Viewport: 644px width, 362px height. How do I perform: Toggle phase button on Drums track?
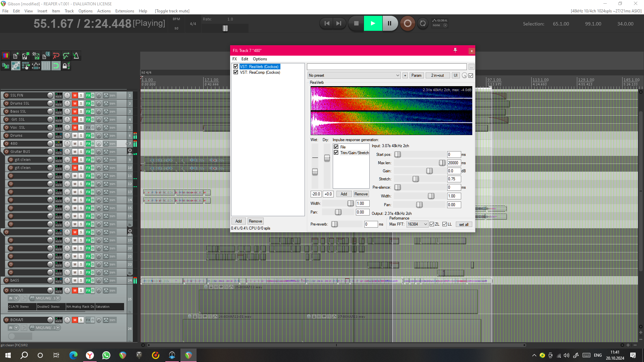click(99, 136)
